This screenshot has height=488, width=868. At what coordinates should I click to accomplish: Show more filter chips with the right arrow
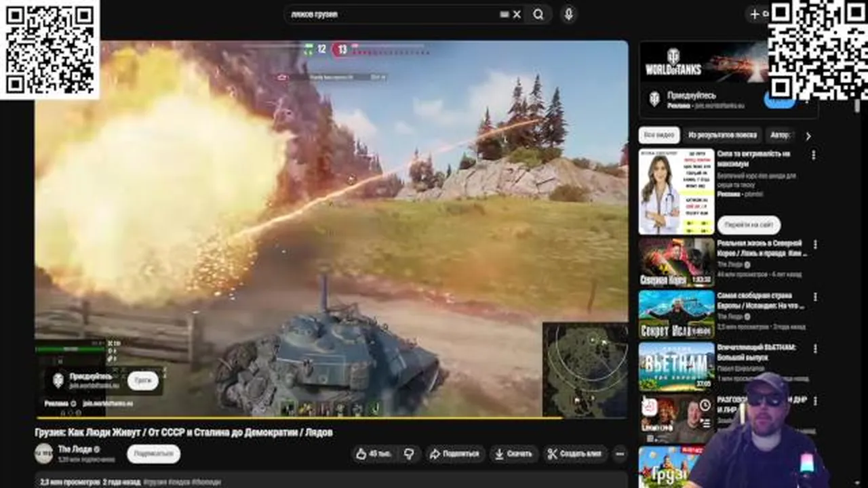point(808,136)
